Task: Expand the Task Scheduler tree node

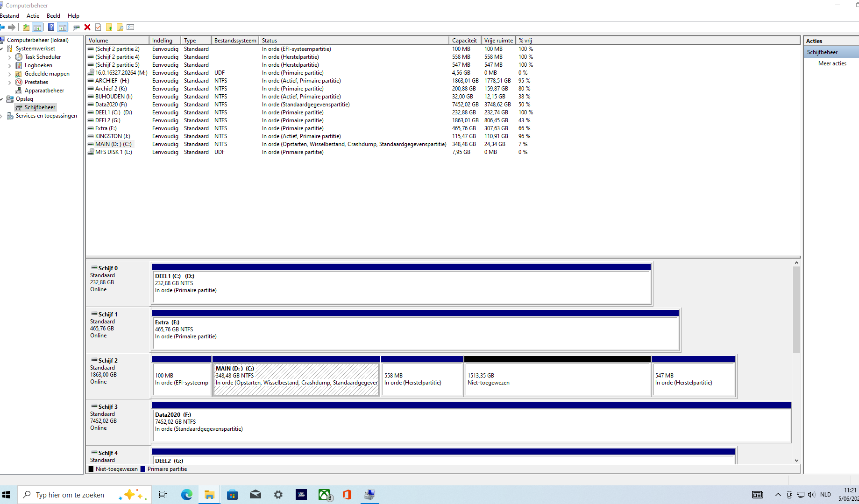Action: click(10, 57)
